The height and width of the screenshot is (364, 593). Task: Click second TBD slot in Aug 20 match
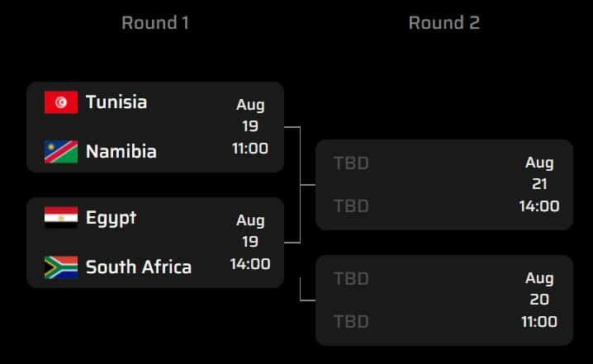(x=351, y=322)
